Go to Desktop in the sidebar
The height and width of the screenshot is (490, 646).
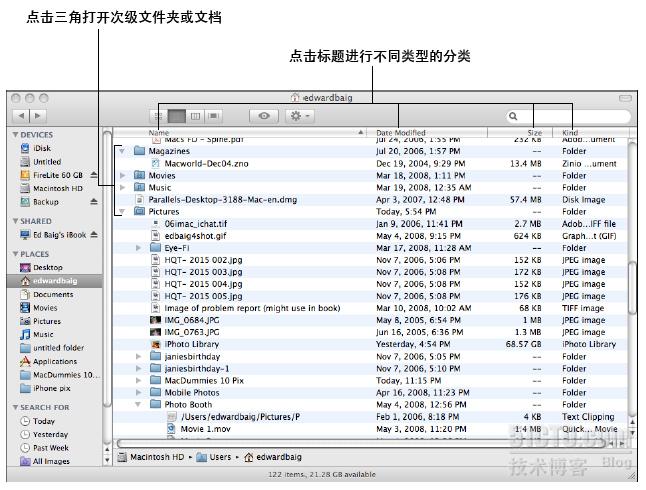click(x=42, y=267)
